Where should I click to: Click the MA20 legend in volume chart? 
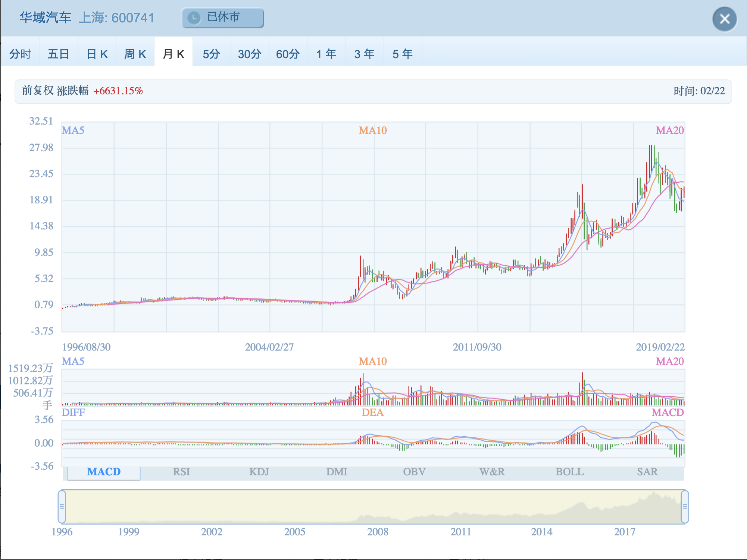pyautogui.click(x=670, y=361)
